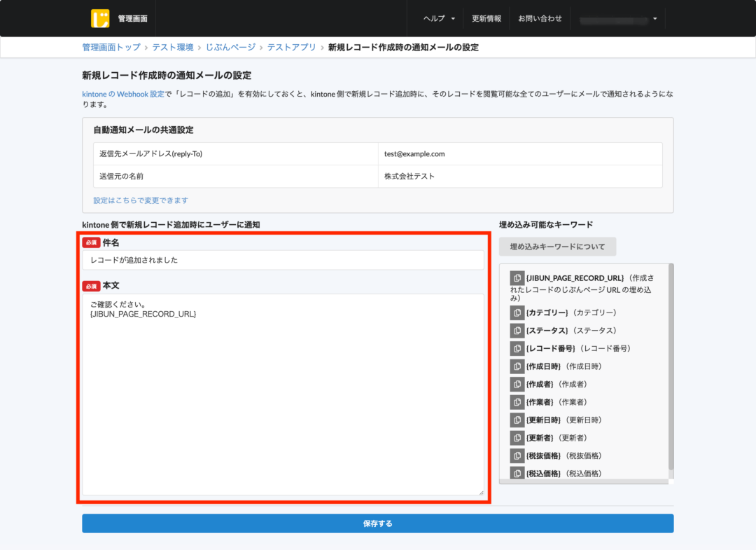This screenshot has height=550, width=756.
Task: Copy the {カテゴリー} embed keyword icon
Action: pos(517,312)
